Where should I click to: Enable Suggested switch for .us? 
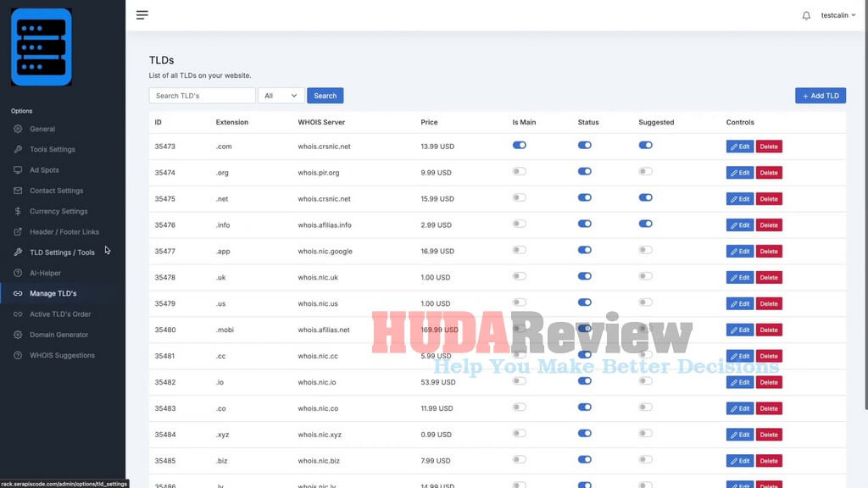pyautogui.click(x=645, y=302)
